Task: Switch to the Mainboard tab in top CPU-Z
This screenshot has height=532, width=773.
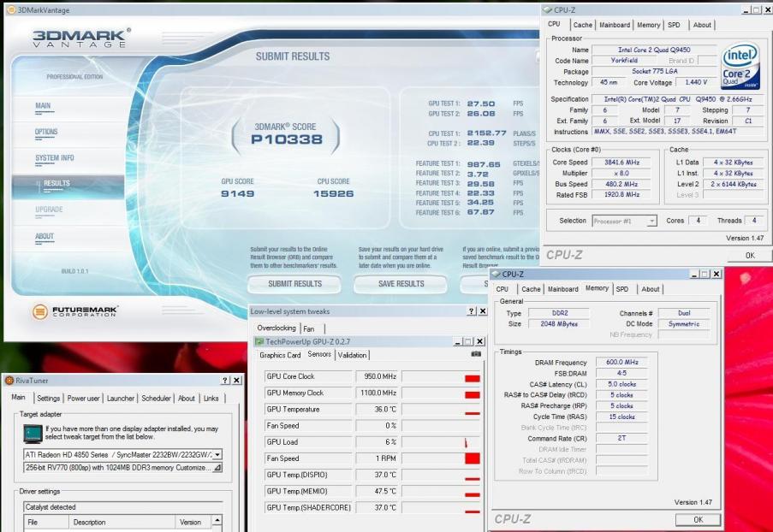Action: click(x=615, y=25)
